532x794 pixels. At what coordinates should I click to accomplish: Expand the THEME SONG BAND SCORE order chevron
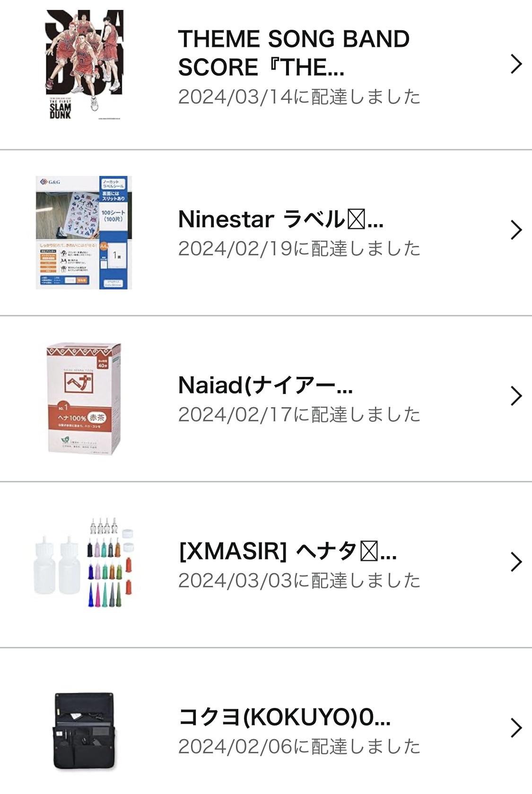[x=516, y=64]
